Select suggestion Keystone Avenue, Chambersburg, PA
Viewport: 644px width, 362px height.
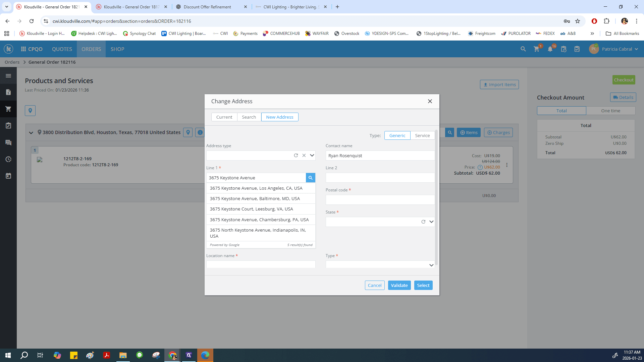click(x=261, y=220)
